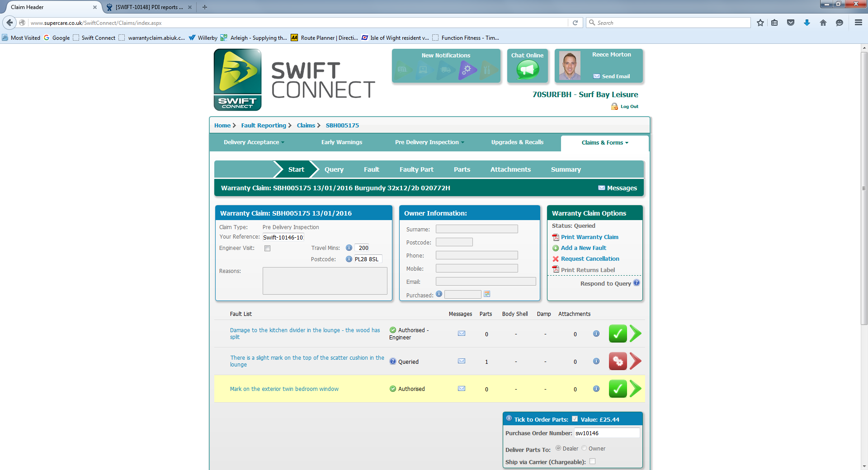Click Reece Morton's profile photo
868x470 pixels.
[x=570, y=66]
